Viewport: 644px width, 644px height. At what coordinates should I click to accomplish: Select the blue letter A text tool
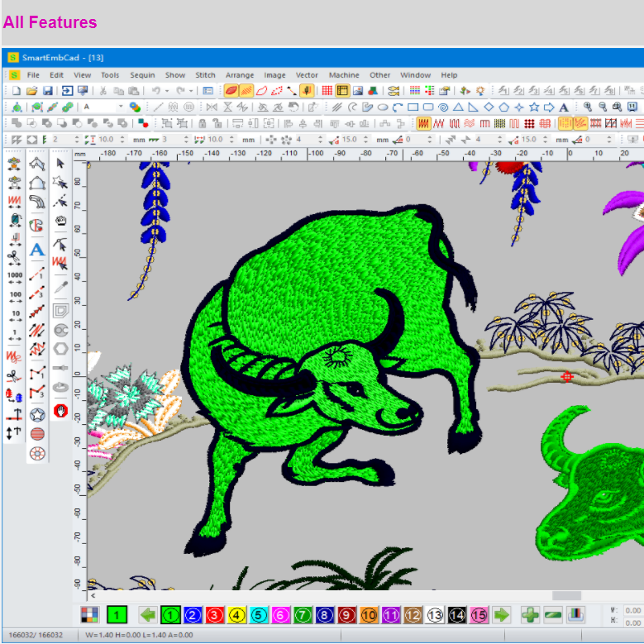click(x=37, y=249)
